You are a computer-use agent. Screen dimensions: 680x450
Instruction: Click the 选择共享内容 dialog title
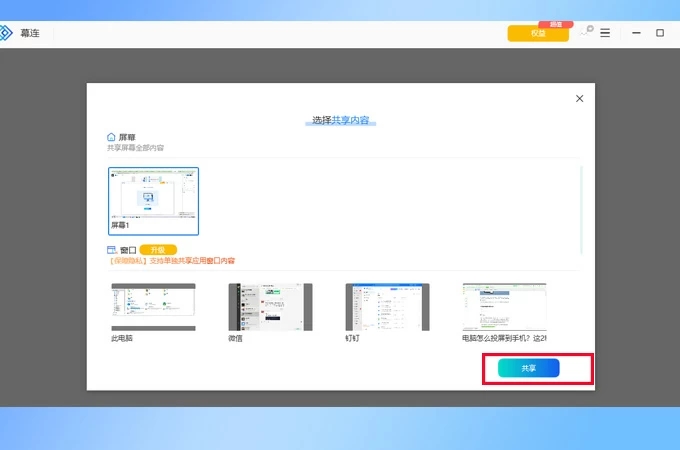coord(340,120)
